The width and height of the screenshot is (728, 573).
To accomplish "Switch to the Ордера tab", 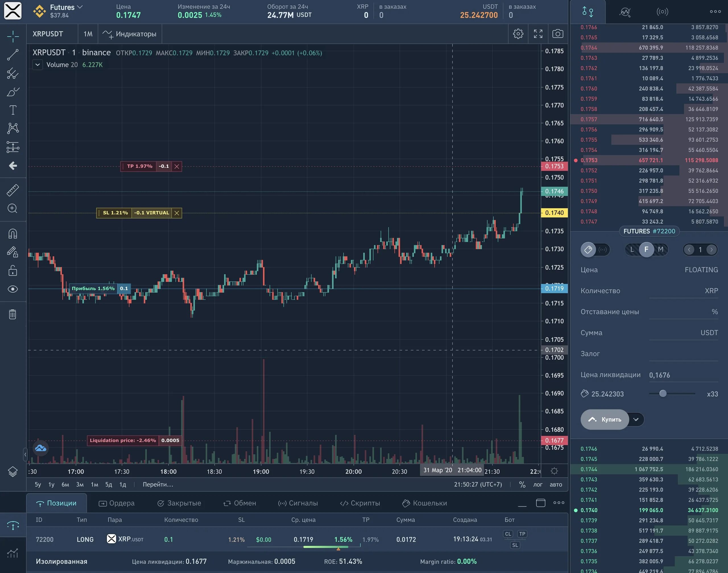I will [x=116, y=503].
